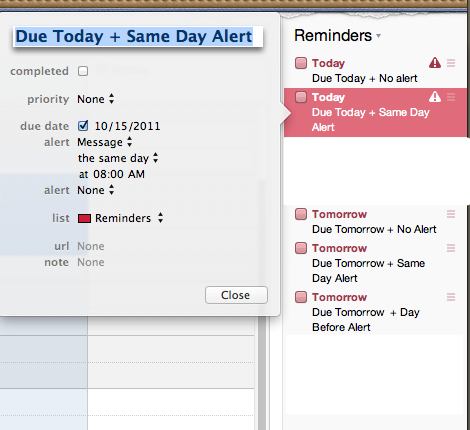Mark 'Due Tomorrow + No Alert' as complete

301,214
